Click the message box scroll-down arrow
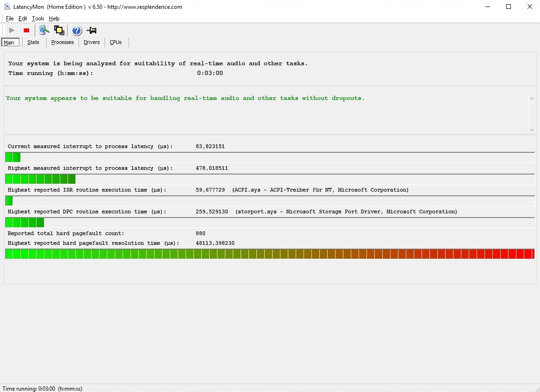Viewport: 540px width, 392px height. tap(532, 130)
